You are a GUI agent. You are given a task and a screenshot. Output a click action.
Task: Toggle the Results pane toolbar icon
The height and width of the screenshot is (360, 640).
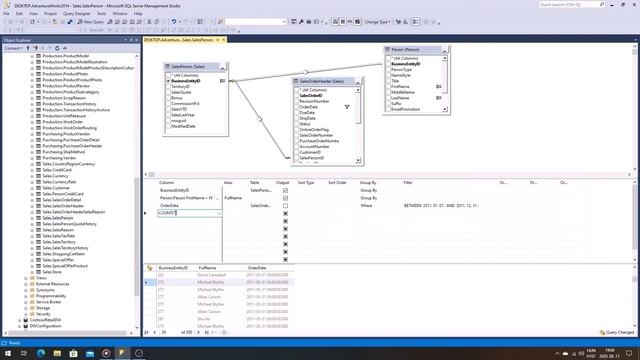coord(358,22)
